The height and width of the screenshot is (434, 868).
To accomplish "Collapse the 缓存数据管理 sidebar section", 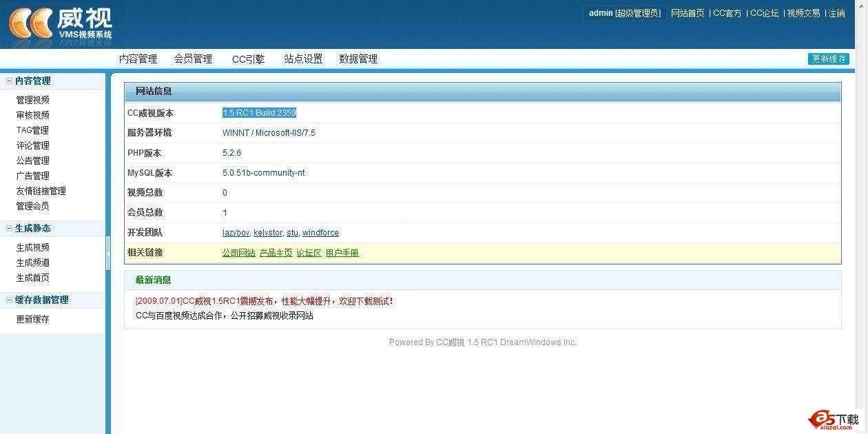I will click(x=9, y=300).
